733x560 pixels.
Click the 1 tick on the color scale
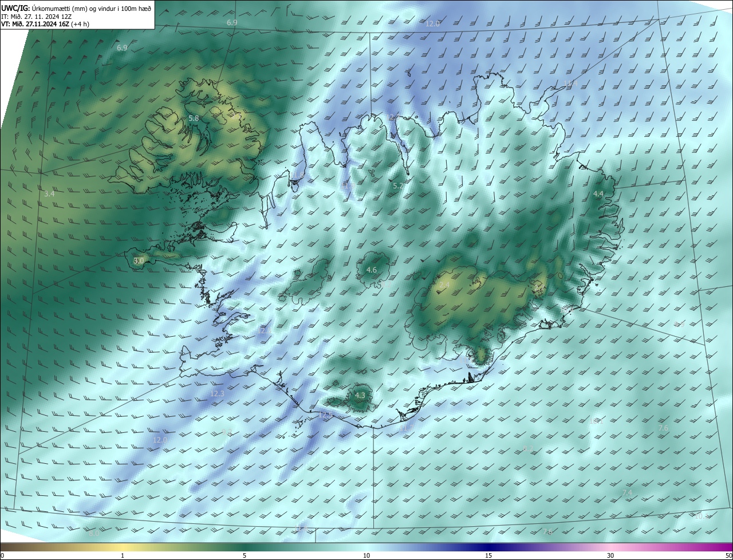point(123,555)
